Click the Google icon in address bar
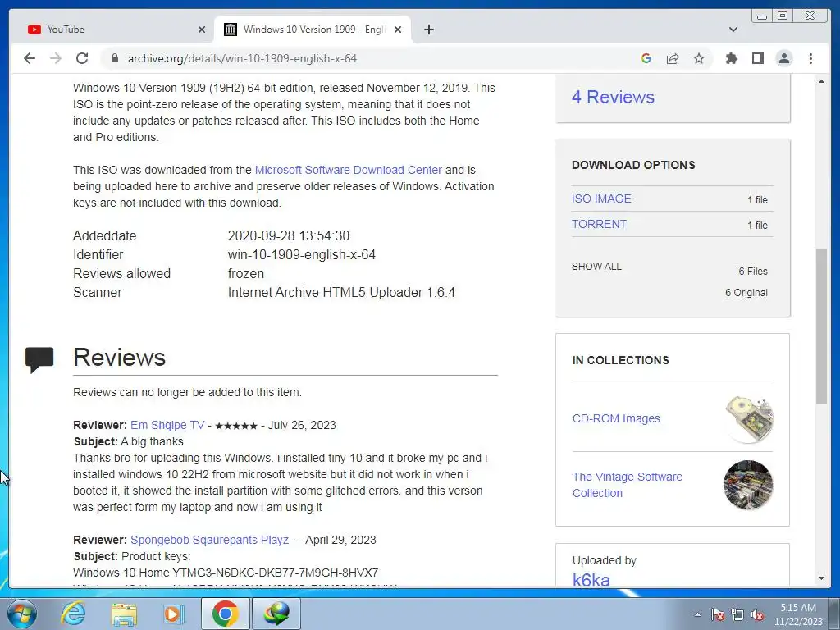 pyautogui.click(x=646, y=58)
